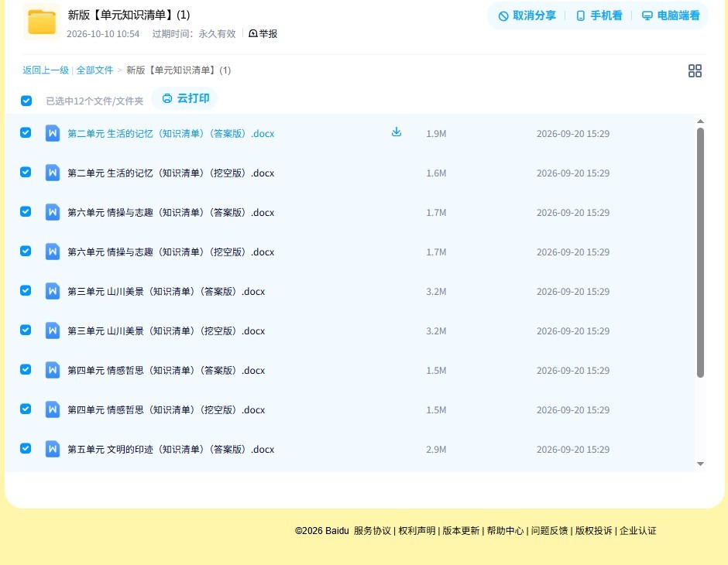Click Word icon of 第六单元 情操与志趣 挖空版
Screen dimensions: 728x565
53,252
